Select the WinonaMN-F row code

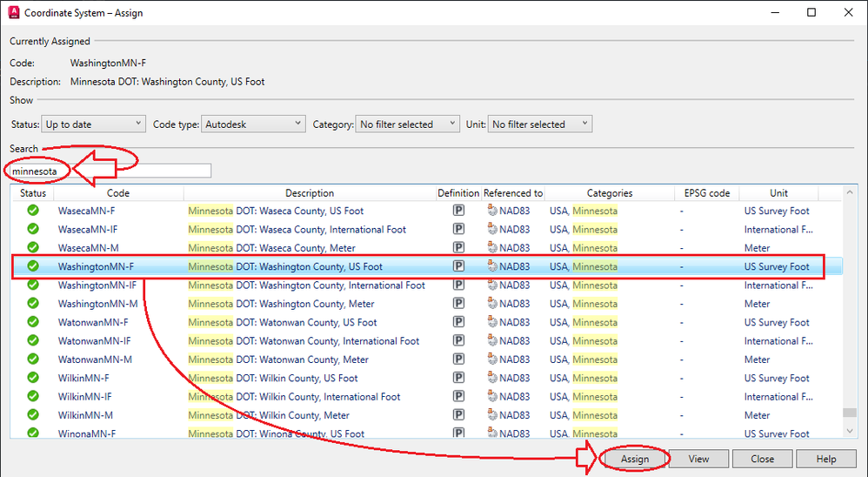coord(87,433)
